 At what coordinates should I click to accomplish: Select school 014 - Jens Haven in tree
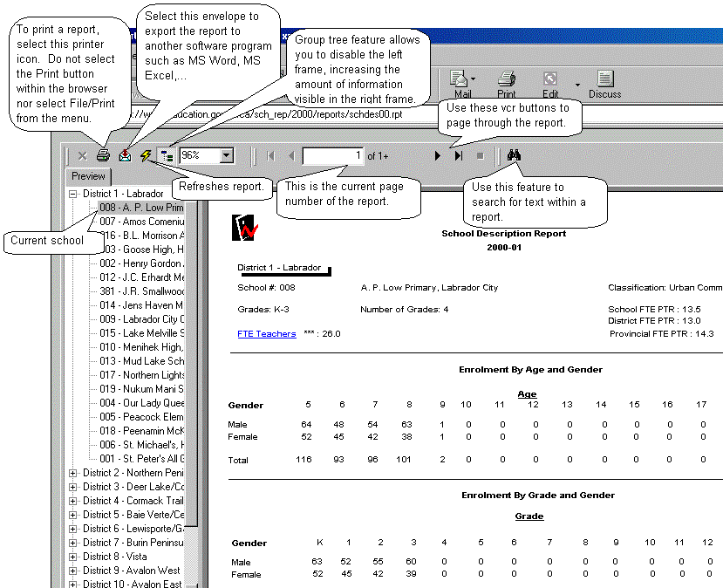point(140,305)
